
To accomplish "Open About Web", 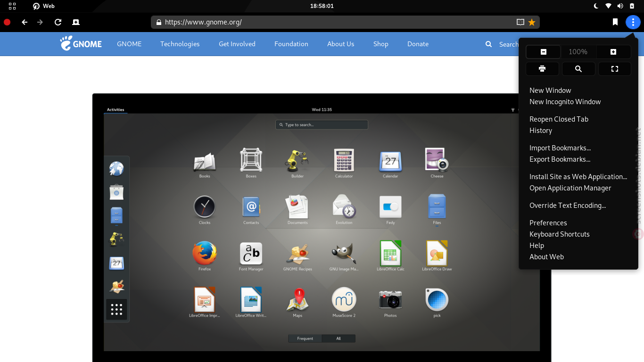I will point(546,257).
